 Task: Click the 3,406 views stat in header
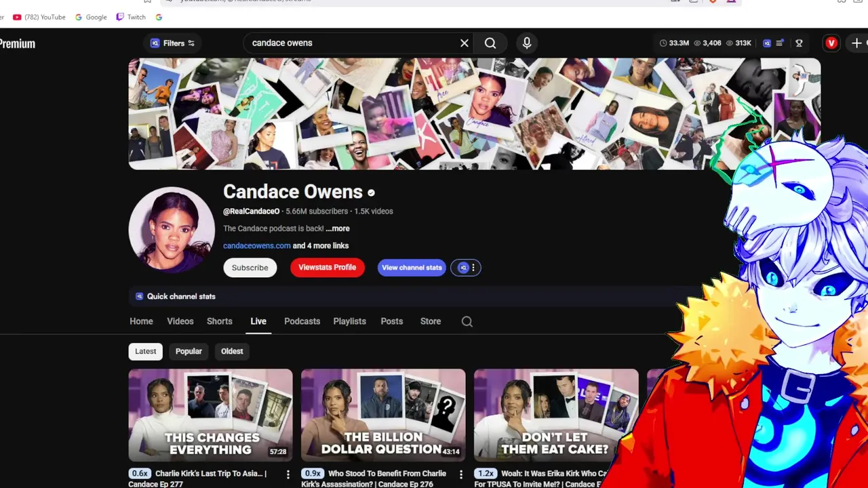click(707, 43)
